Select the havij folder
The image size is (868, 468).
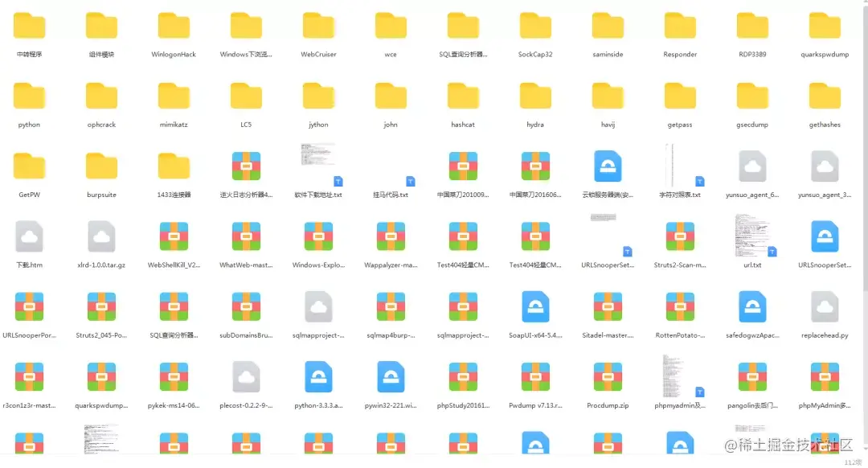click(x=608, y=96)
